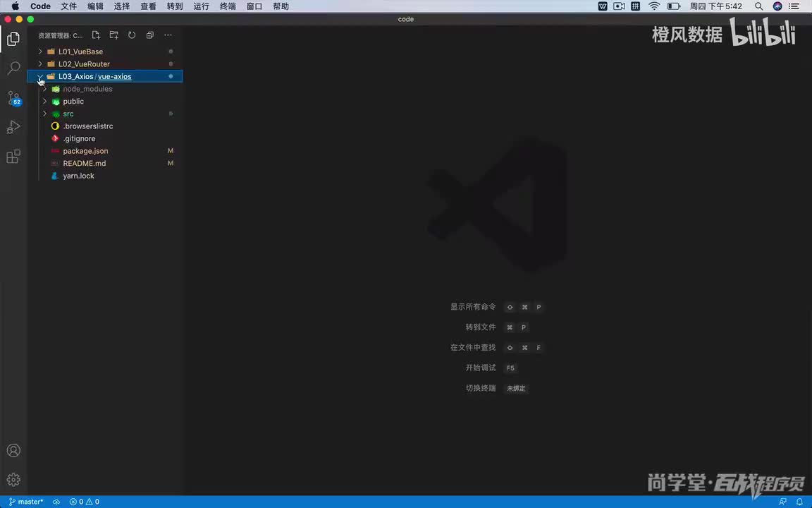Click the New Folder icon in explorer
This screenshot has height=508, width=812.
click(x=114, y=35)
